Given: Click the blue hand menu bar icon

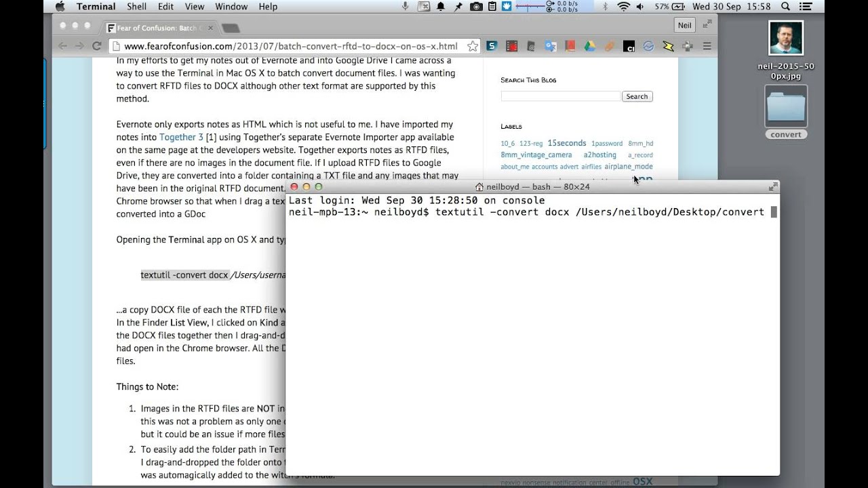Looking at the screenshot, I should tap(507, 7).
